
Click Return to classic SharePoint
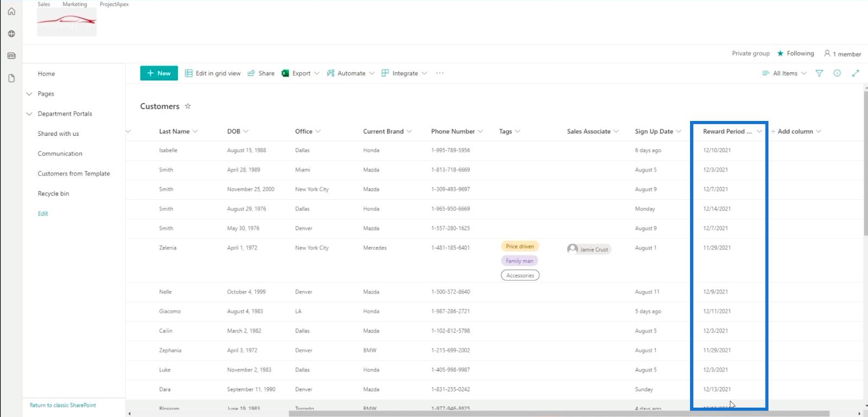coord(63,405)
